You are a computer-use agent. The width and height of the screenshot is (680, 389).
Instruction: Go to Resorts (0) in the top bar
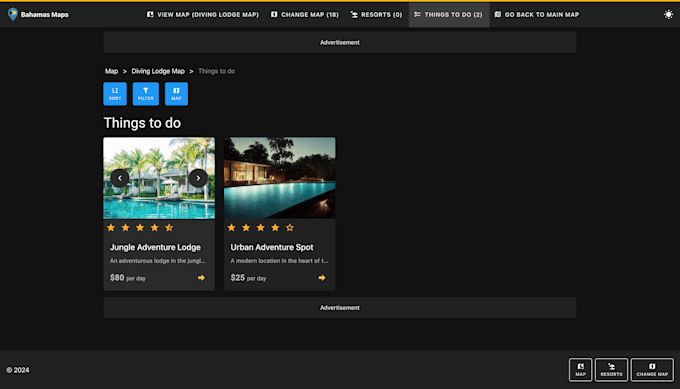tap(376, 15)
